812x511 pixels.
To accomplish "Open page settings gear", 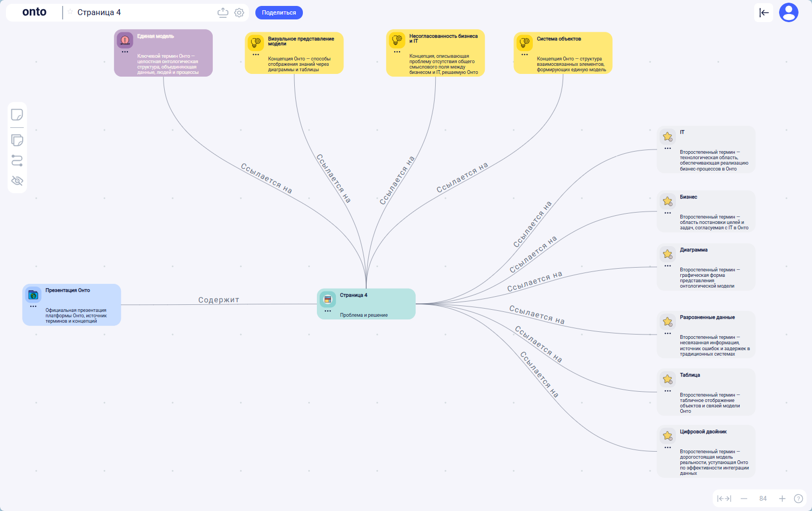I will pyautogui.click(x=239, y=12).
